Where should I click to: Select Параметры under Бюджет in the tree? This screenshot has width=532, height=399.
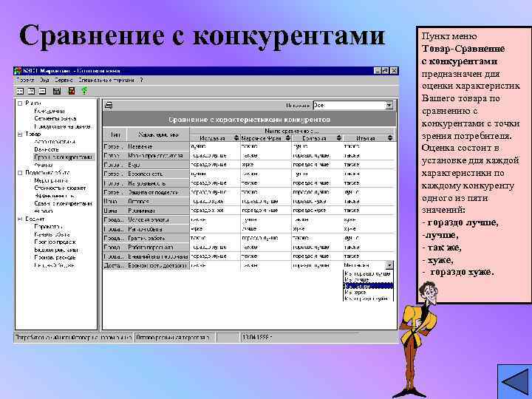coord(49,227)
